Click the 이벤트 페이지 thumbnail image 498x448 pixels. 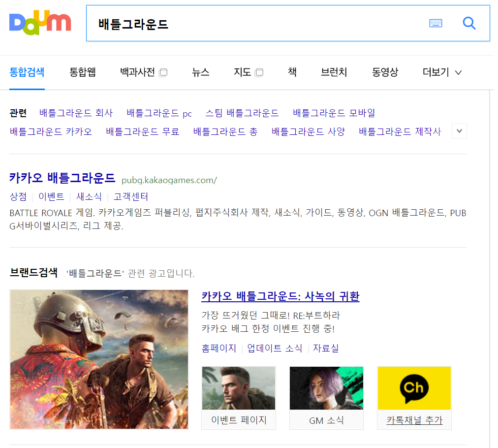(239, 388)
